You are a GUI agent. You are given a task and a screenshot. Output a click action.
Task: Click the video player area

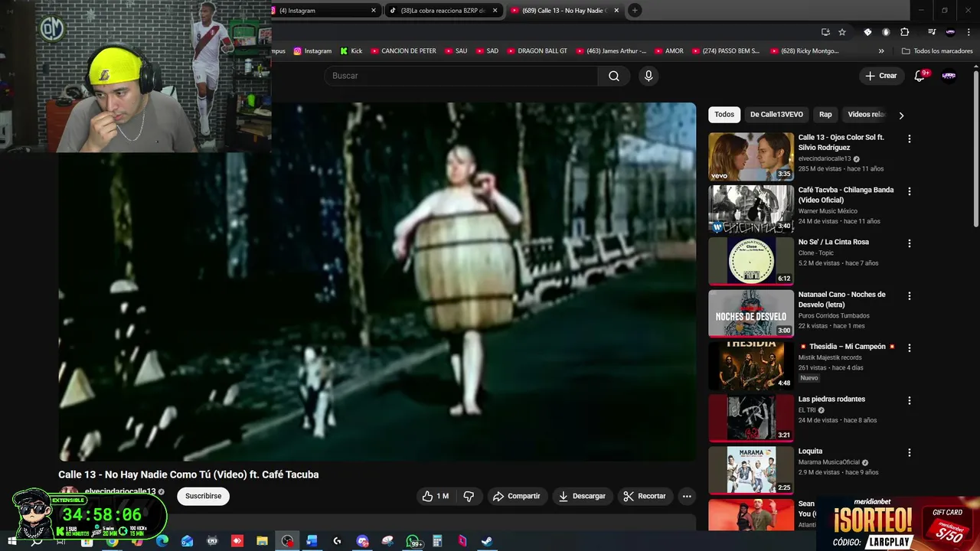coord(377,282)
